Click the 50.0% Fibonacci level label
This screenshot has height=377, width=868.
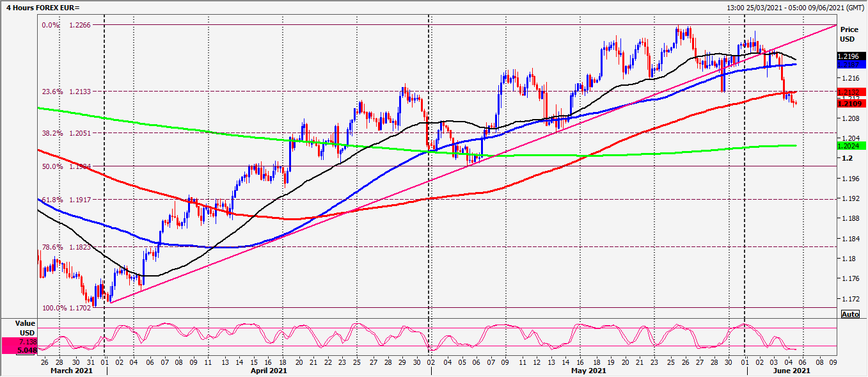pos(67,166)
